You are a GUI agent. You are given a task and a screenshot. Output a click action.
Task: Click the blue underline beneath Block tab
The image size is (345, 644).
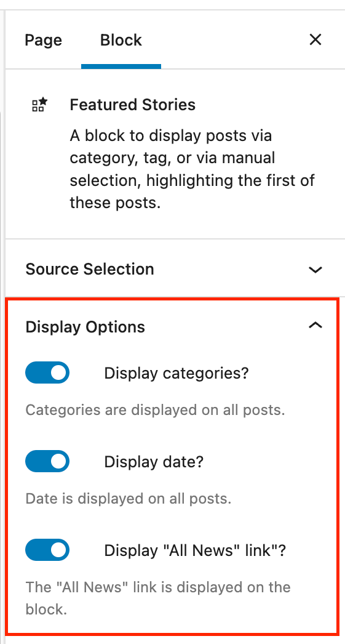121,66
